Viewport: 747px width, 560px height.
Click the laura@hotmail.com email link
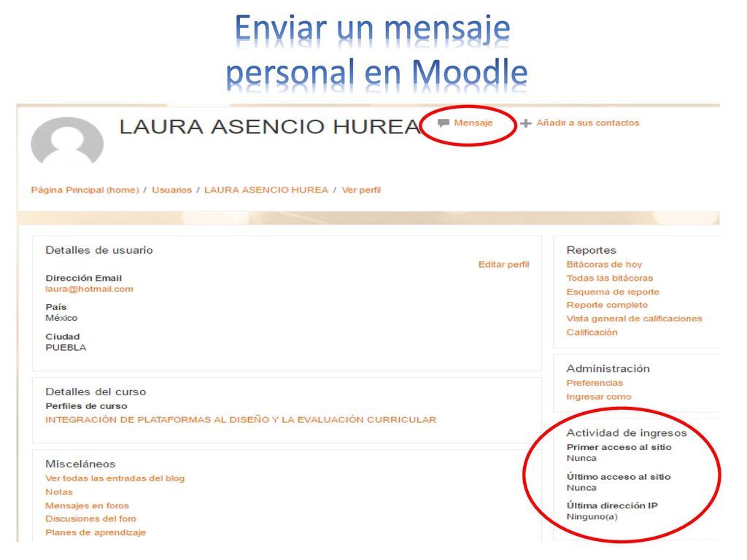pos(90,289)
